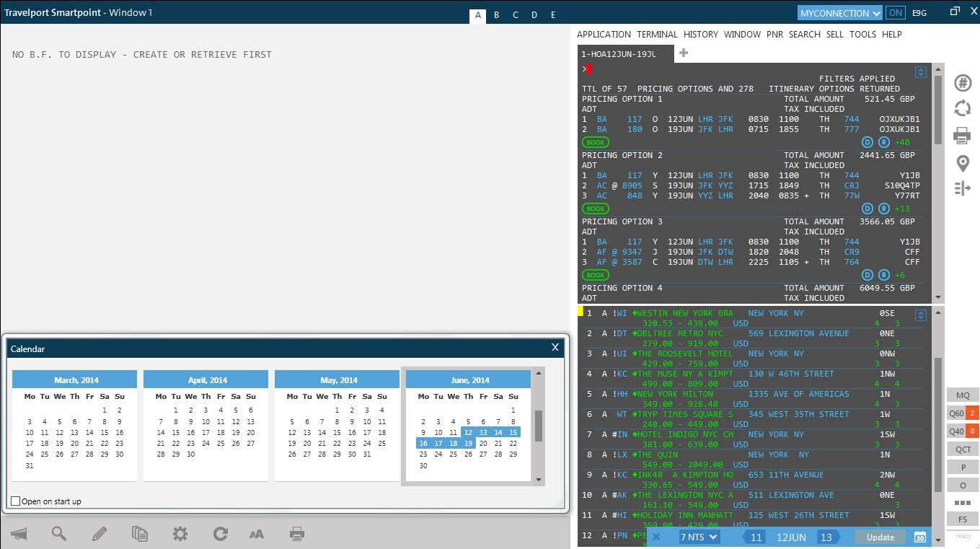Click the magnifying glass search icon

59,534
